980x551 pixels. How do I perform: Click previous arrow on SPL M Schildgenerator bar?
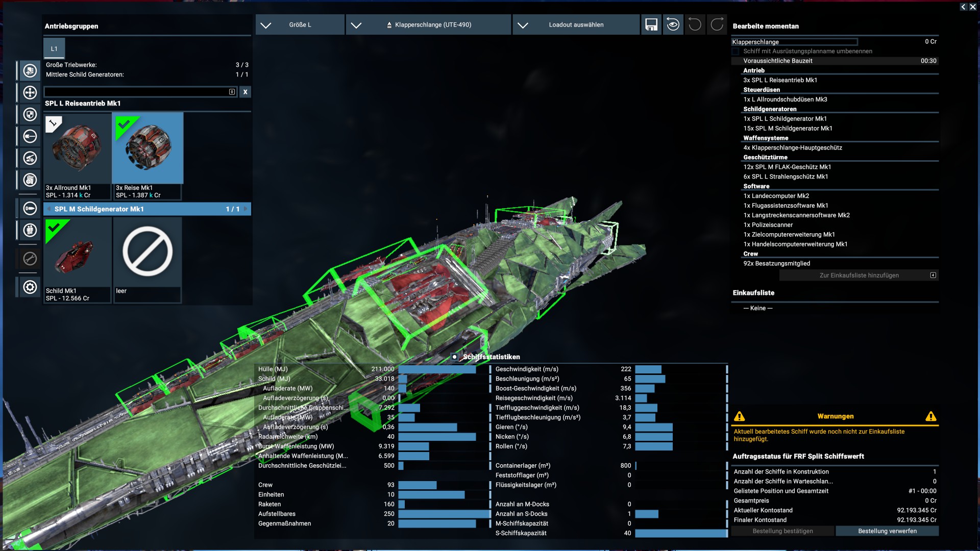(49, 209)
